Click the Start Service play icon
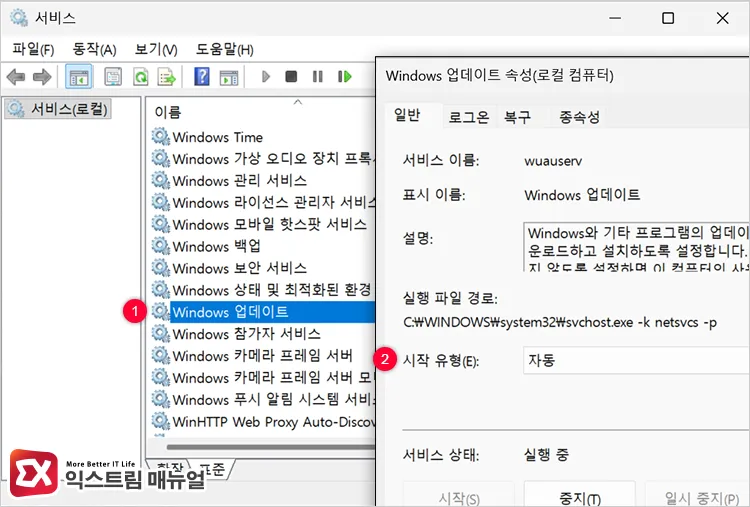 click(266, 77)
